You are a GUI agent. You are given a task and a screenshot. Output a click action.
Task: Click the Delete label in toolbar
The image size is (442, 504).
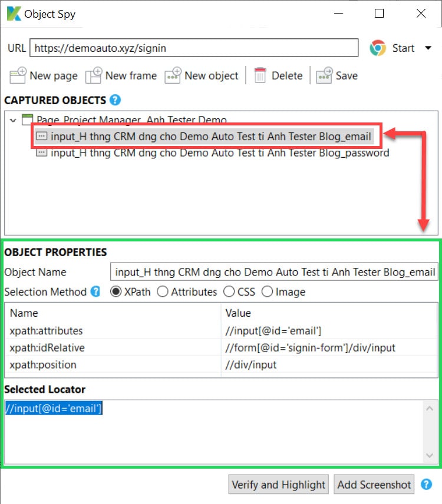tap(287, 75)
